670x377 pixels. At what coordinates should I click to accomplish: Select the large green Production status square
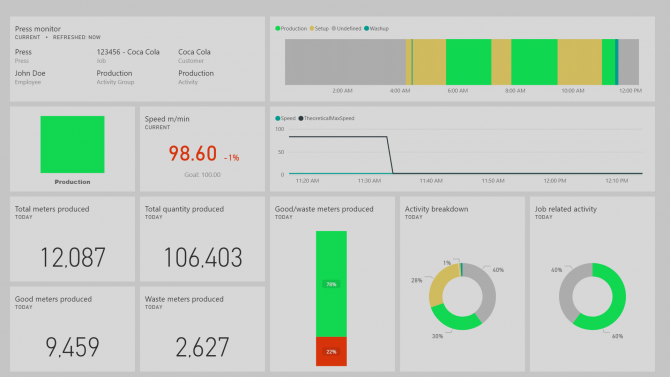pyautogui.click(x=72, y=144)
